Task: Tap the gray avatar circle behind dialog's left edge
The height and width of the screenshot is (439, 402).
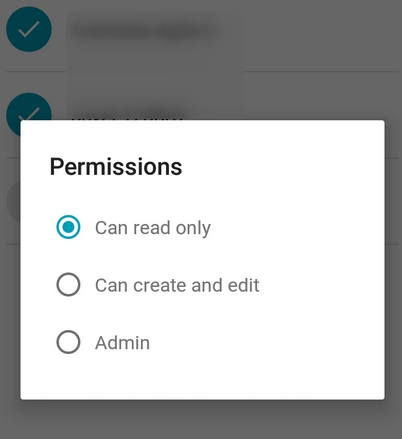Action: [x=13, y=202]
